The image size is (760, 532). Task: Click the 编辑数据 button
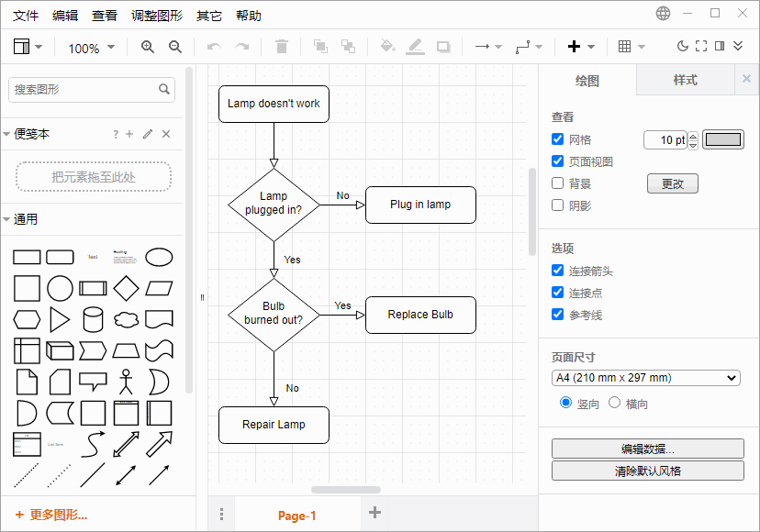[647, 449]
